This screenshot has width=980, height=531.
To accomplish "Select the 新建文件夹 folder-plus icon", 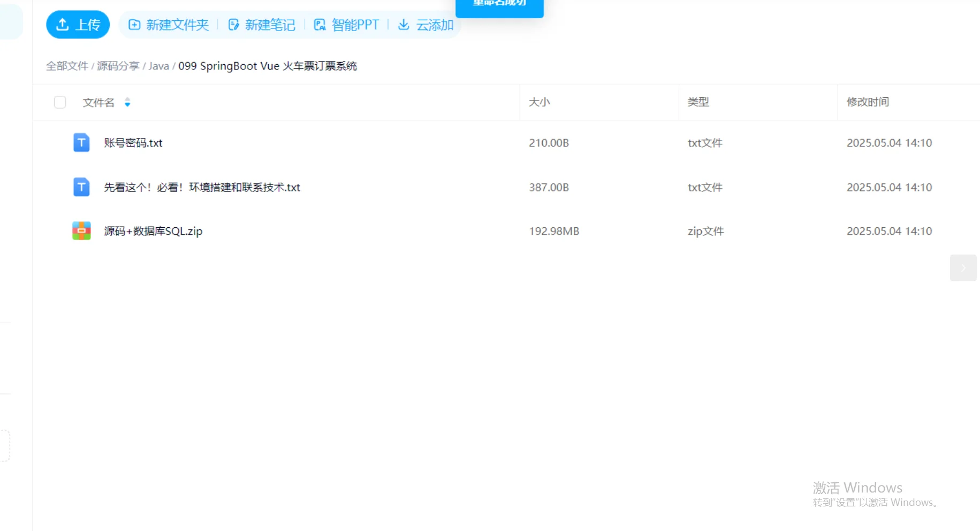I will coord(134,24).
